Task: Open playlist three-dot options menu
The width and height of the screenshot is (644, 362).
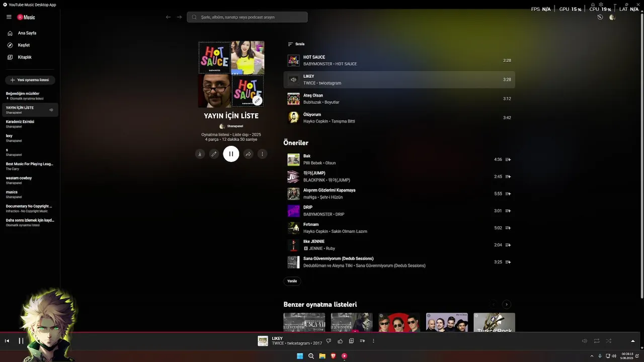Action: pos(262,154)
